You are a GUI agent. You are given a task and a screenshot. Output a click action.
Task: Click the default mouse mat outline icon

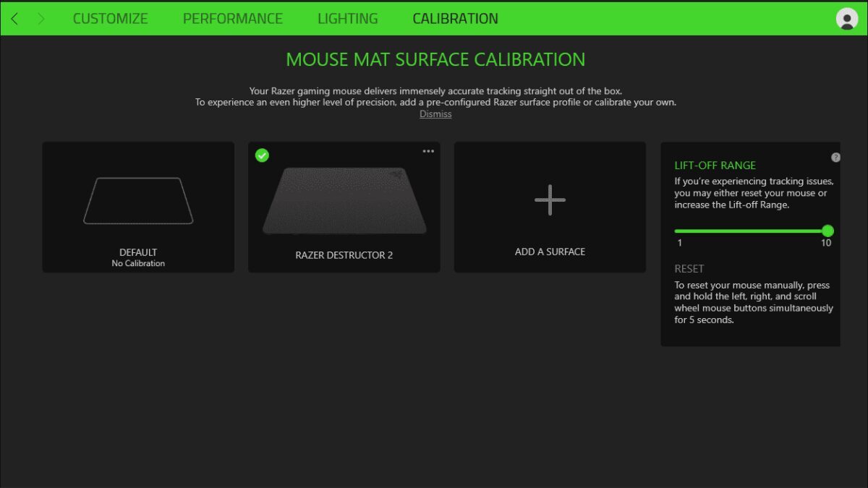pyautogui.click(x=138, y=200)
